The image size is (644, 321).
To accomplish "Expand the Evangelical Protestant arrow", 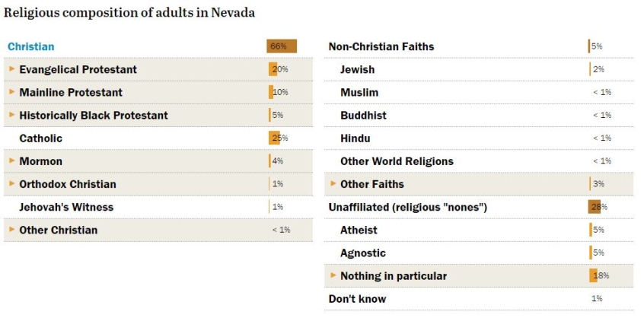I will pos(12,69).
